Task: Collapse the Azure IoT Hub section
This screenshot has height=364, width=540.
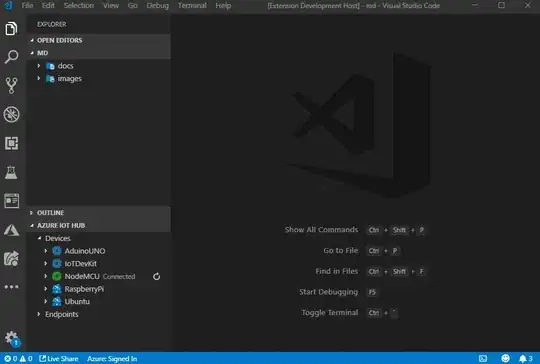Action: (x=32, y=226)
